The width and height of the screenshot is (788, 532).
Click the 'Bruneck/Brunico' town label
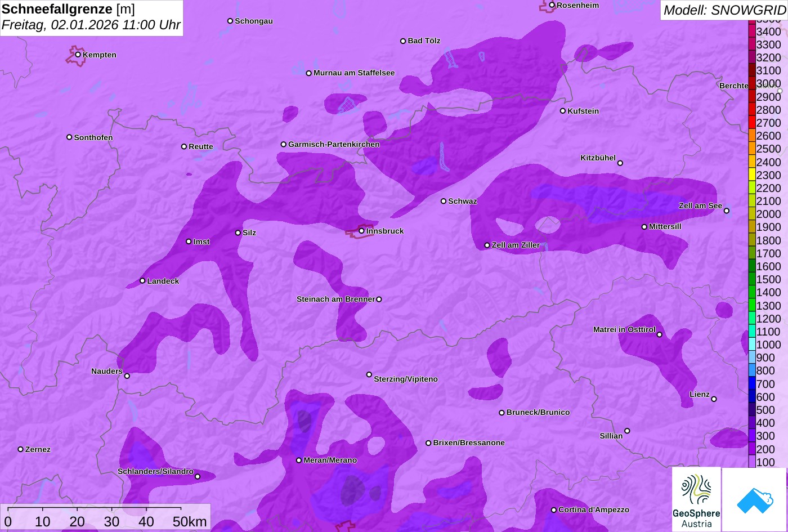pos(538,413)
